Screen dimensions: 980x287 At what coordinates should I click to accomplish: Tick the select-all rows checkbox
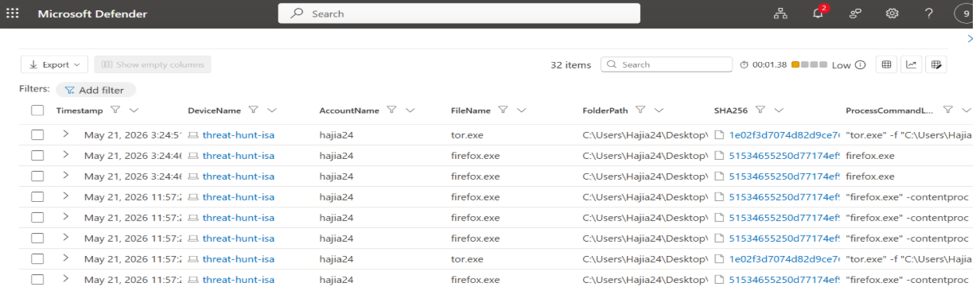click(x=37, y=111)
